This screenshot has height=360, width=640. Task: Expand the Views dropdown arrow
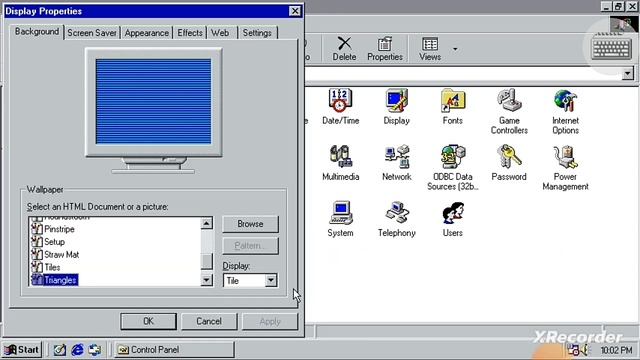click(x=455, y=49)
